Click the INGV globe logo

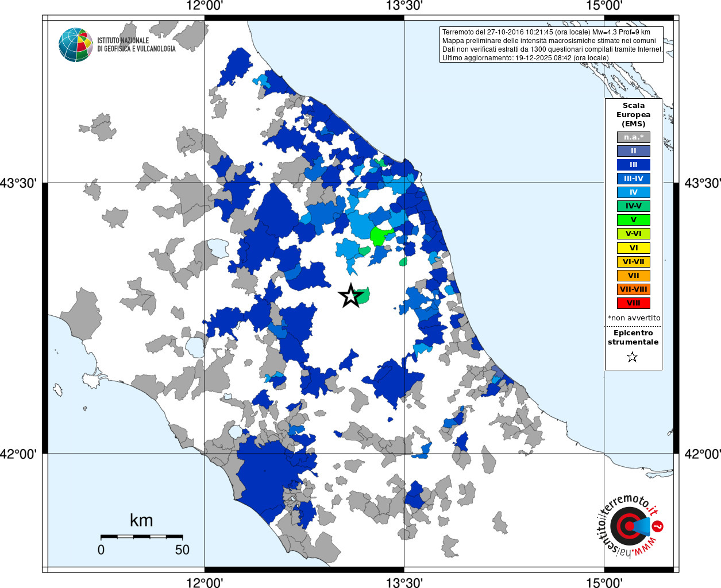tap(75, 45)
